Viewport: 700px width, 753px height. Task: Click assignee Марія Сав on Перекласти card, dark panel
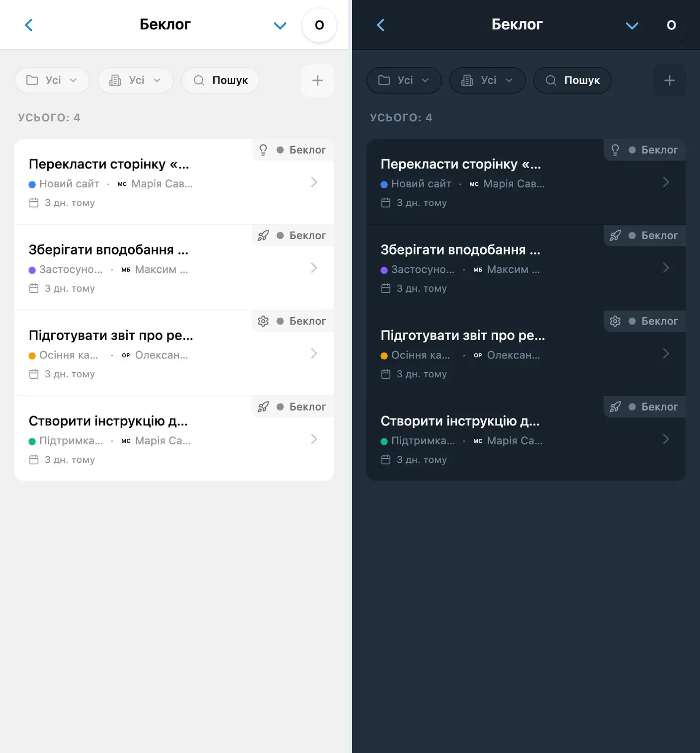[x=514, y=184]
